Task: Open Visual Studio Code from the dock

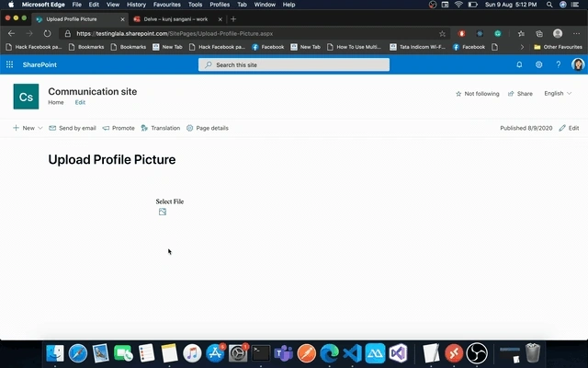Action: [352, 353]
